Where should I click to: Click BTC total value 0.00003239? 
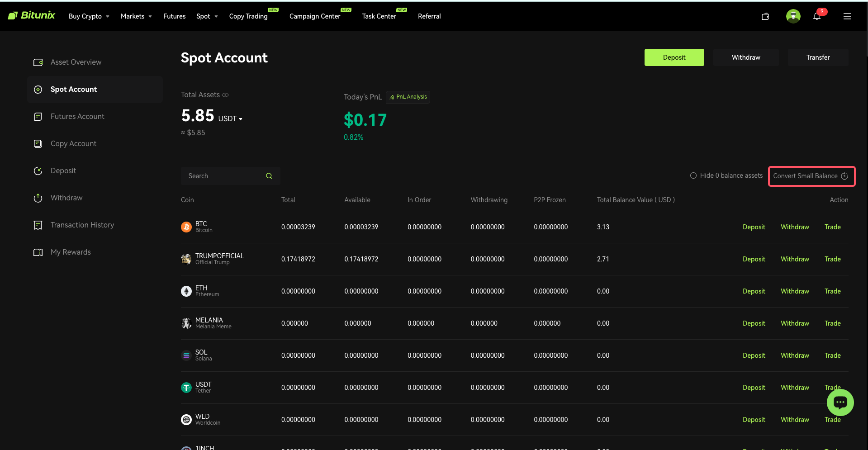298,227
